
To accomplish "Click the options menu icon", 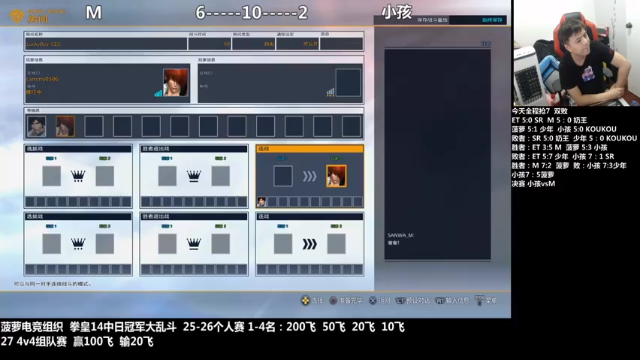I will click(480, 300).
